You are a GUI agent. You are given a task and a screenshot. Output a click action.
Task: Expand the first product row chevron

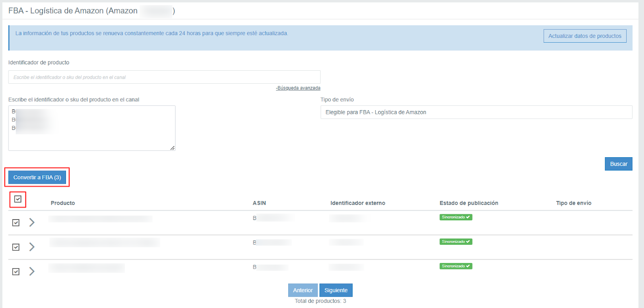tap(32, 222)
